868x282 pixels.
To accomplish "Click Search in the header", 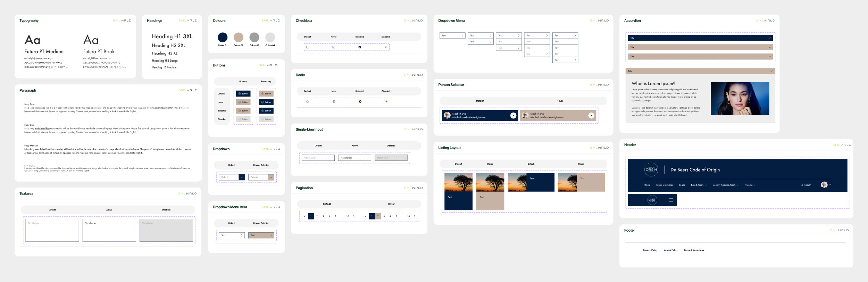I will pyautogui.click(x=808, y=185).
